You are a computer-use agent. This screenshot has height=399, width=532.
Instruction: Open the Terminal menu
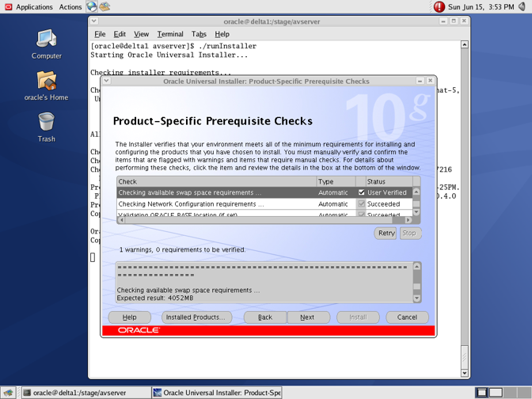170,34
